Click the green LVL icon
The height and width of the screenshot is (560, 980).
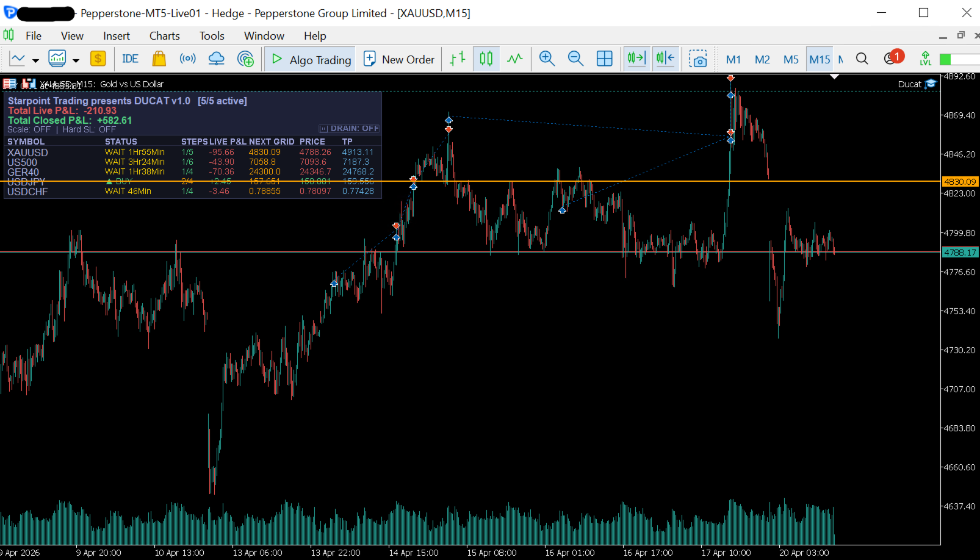click(x=926, y=59)
